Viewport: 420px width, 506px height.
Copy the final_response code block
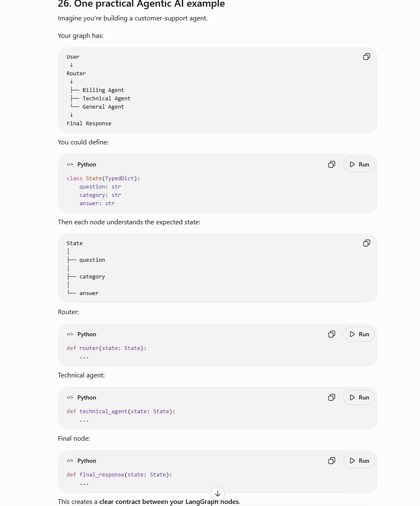(x=331, y=461)
